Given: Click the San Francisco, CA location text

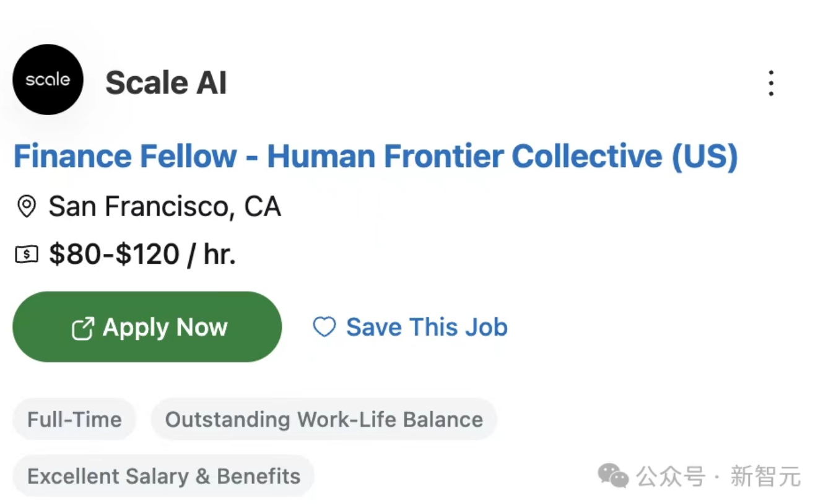Looking at the screenshot, I should tap(165, 206).
